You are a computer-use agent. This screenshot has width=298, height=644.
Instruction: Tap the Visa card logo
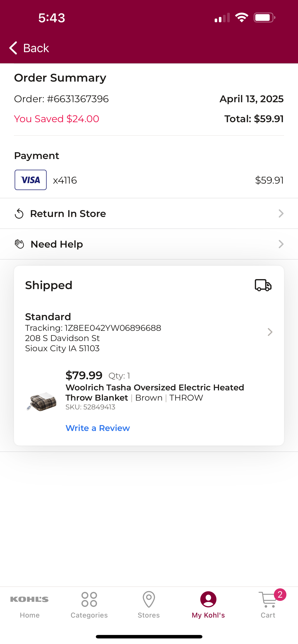(31, 180)
